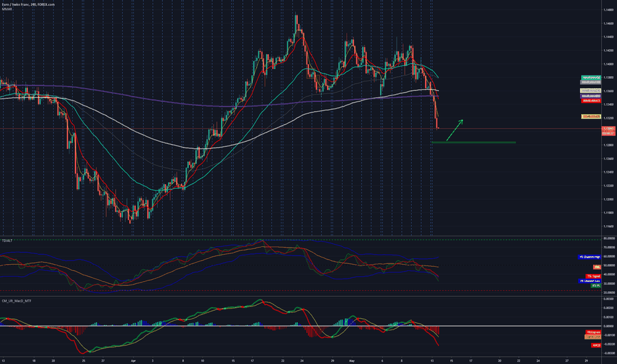Click the bar countdown timer label

tap(608, 134)
